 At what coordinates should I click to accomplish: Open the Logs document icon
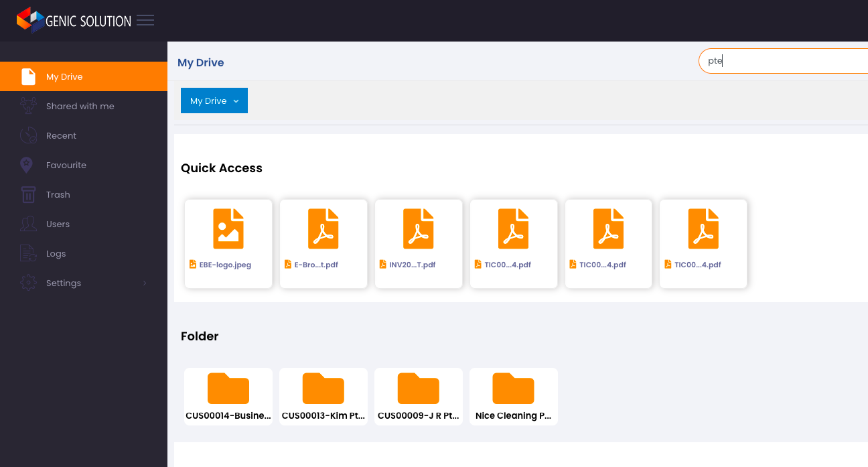(x=28, y=253)
